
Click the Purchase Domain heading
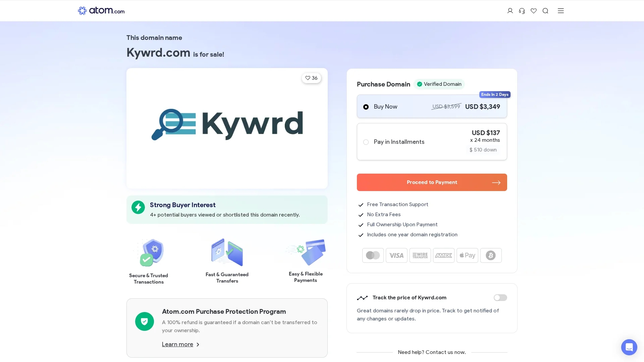383,84
